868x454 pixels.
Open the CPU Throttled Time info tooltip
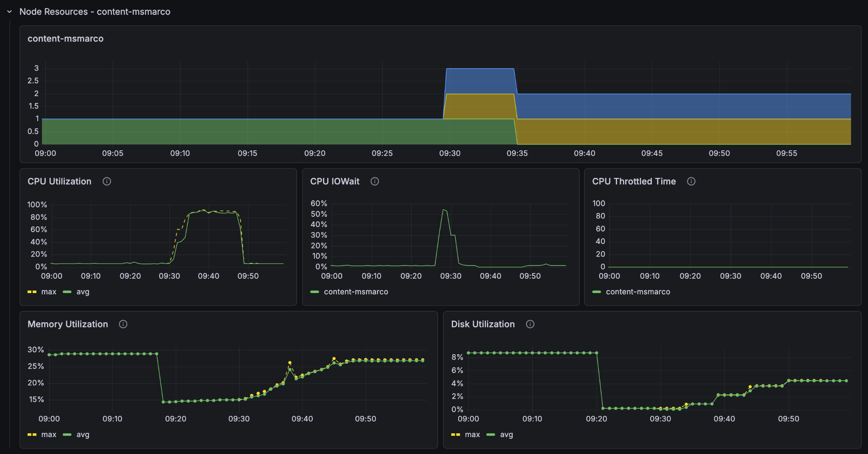click(x=692, y=181)
